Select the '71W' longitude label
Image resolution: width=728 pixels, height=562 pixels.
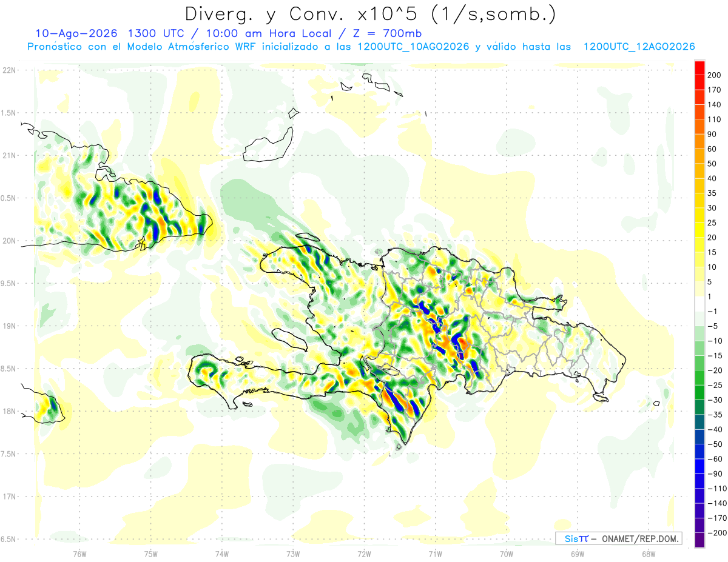pyautogui.click(x=435, y=554)
